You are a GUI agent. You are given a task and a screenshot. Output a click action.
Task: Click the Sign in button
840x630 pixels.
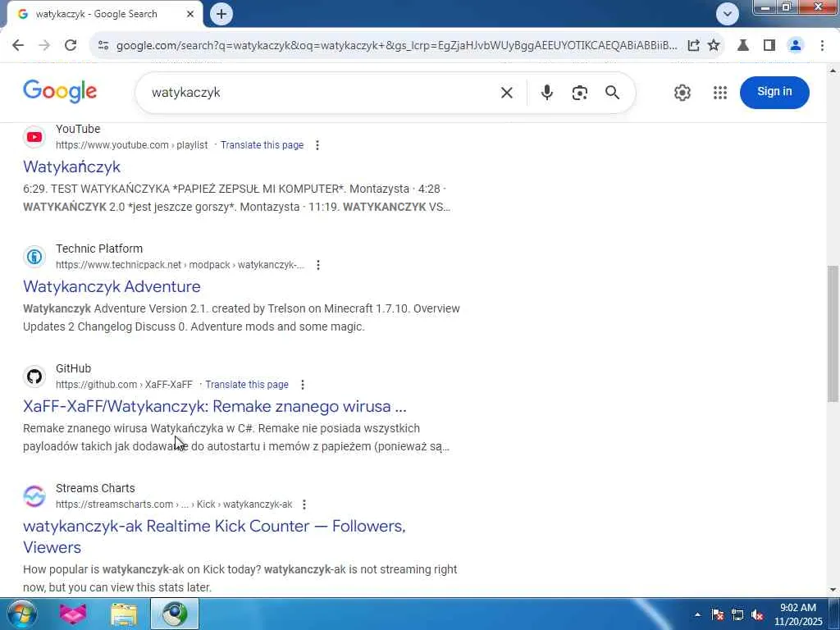pyautogui.click(x=774, y=92)
